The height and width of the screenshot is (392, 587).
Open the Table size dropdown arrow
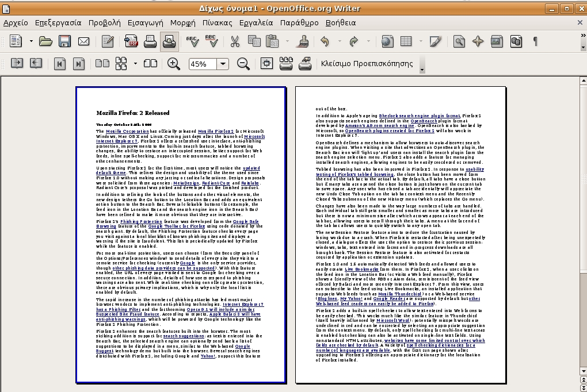coord(421,41)
